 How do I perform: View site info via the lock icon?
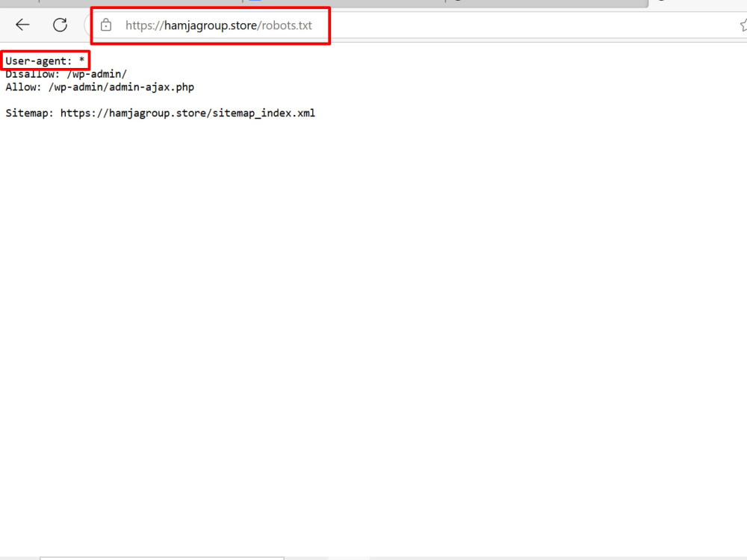click(106, 25)
